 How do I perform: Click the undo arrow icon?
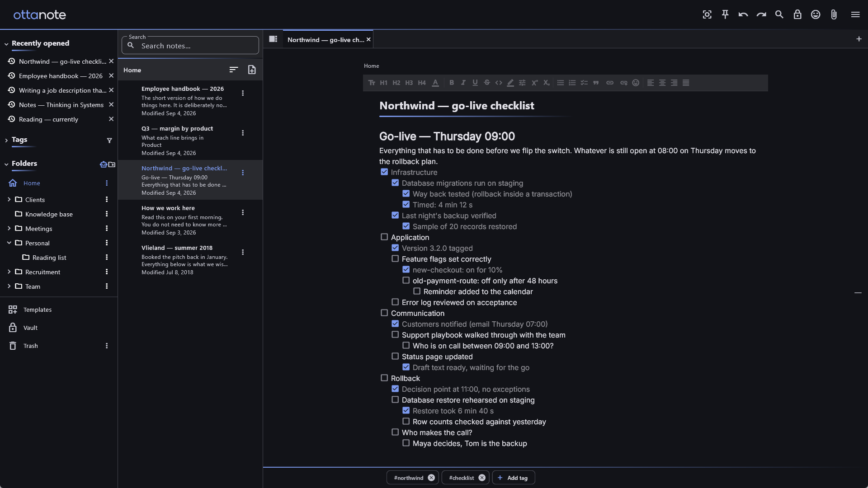[x=743, y=14]
